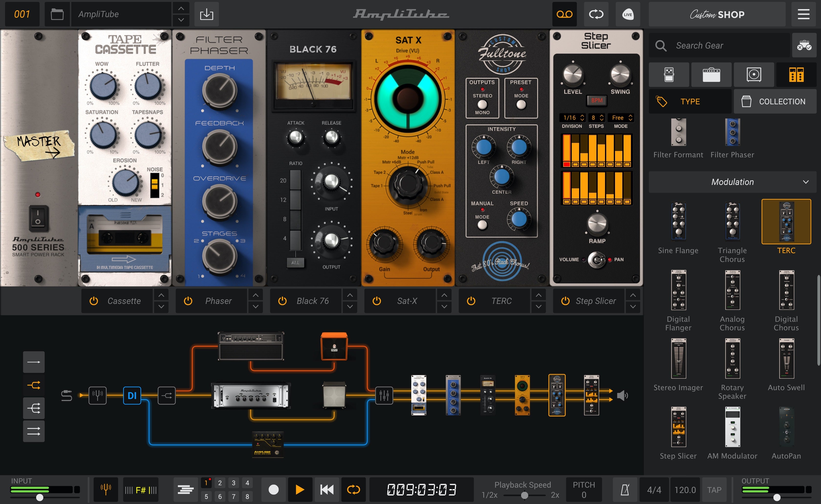Open the Custom Shop

coord(717,14)
